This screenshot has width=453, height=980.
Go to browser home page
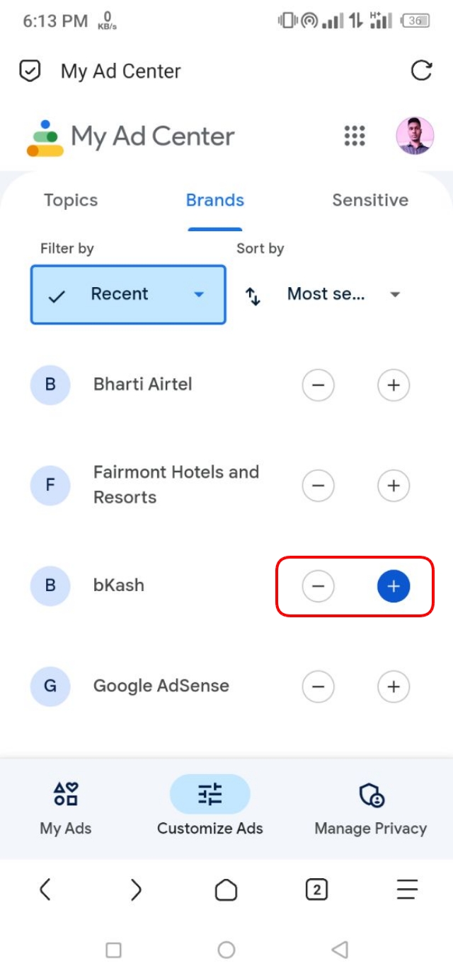coord(226,889)
